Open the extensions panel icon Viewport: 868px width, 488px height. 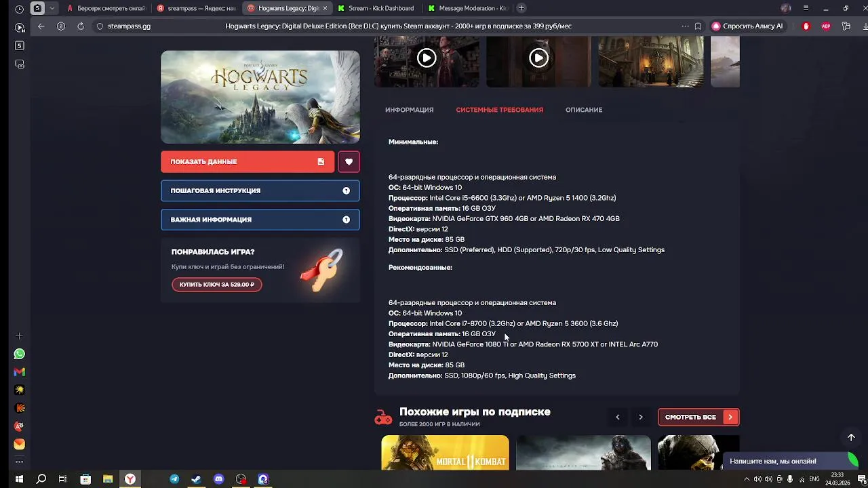[846, 26]
